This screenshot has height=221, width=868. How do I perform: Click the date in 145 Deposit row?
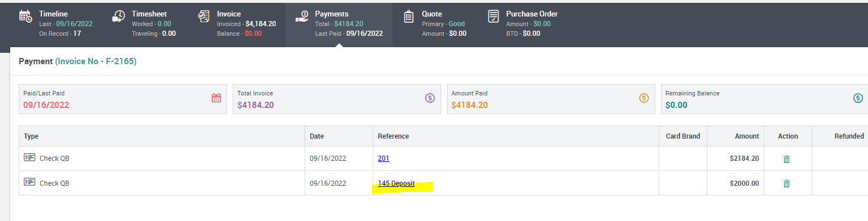point(328,184)
